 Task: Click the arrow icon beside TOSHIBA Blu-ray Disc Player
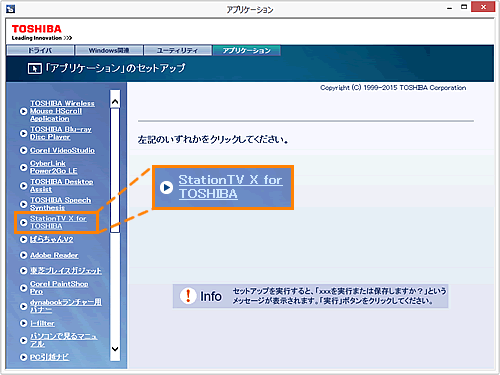point(23,133)
